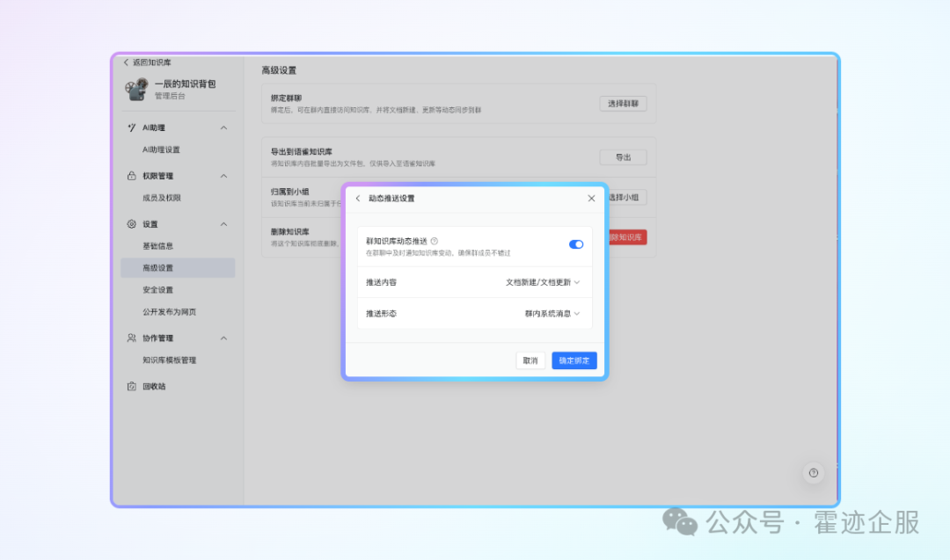Click the 取消 button
The image size is (950, 560).
(x=530, y=360)
